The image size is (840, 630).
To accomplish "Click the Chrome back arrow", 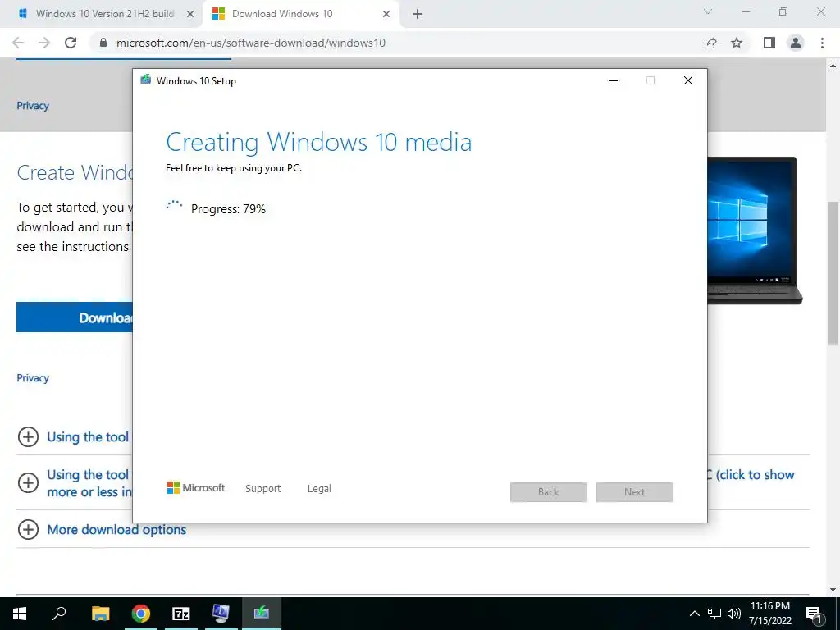I will (x=18, y=43).
